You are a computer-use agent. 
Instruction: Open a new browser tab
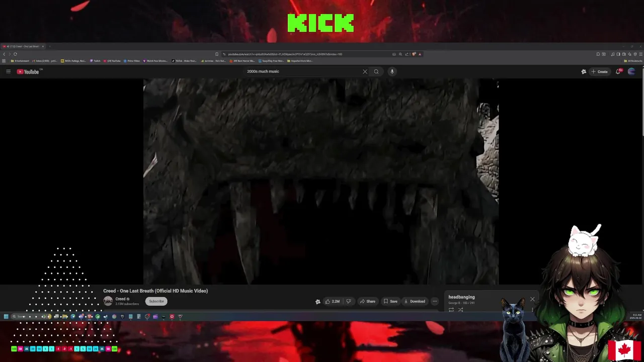(49, 46)
